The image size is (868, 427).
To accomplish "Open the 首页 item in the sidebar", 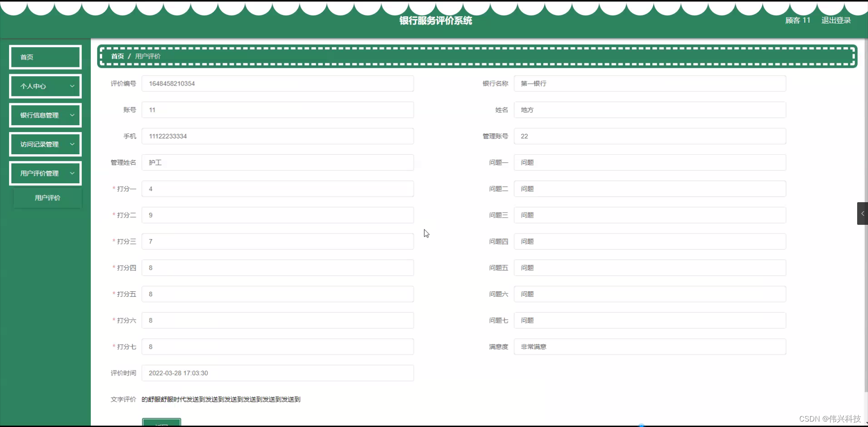I will coord(45,57).
